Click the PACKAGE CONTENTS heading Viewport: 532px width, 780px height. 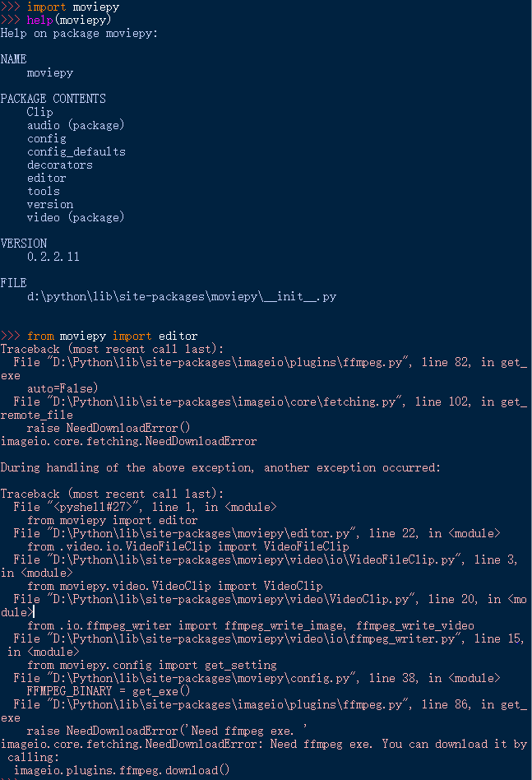[x=53, y=99]
